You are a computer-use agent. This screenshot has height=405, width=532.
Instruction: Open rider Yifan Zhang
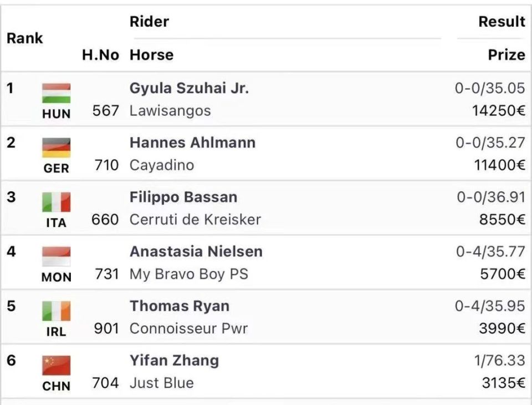(174, 361)
